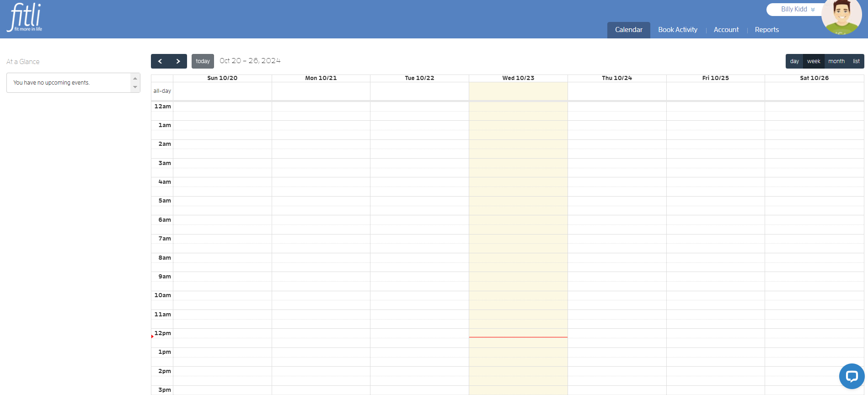Open the Book Activity tab
The image size is (868, 395).
[x=678, y=30]
